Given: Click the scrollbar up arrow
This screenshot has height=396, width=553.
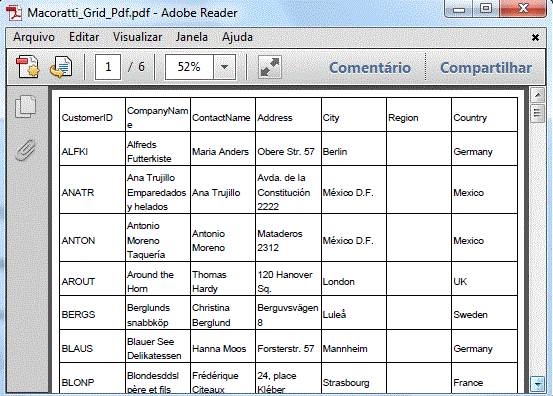Looking at the screenshot, I should click(x=537, y=95).
